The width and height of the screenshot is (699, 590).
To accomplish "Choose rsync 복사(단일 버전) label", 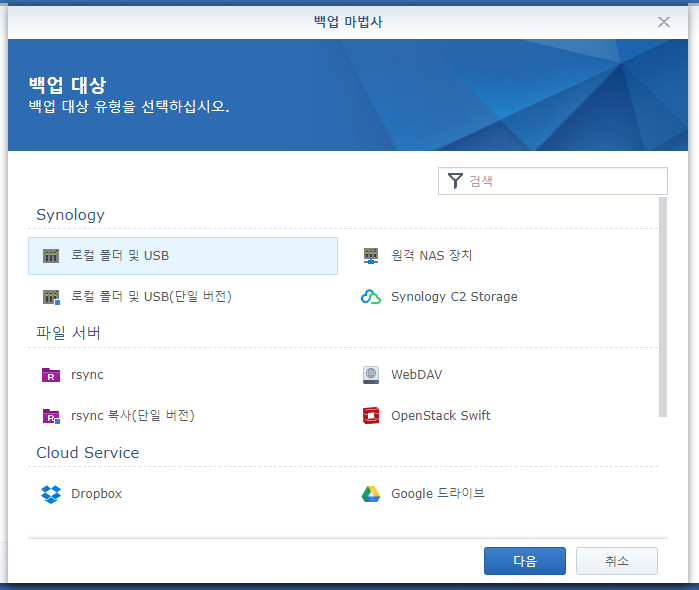I will pyautogui.click(x=133, y=416).
